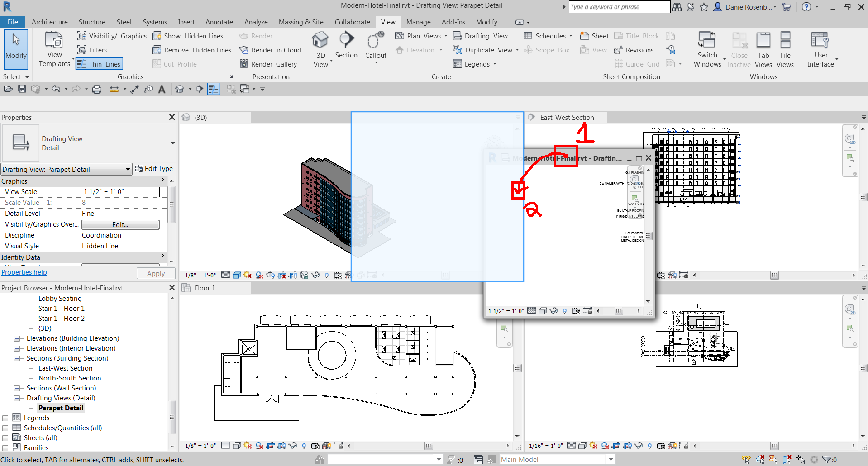Open the Plan Views dropdown
This screenshot has width=868, height=466.
coord(445,36)
